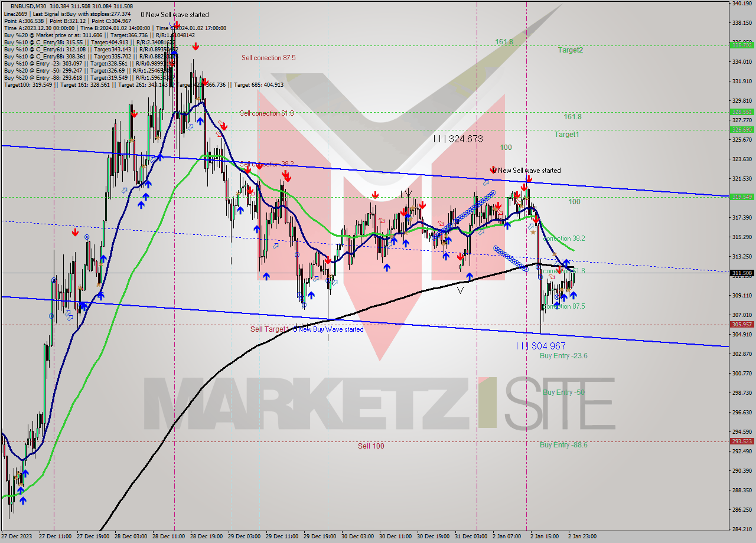Click the '30 Dec 19:00' time axis label

click(434, 537)
